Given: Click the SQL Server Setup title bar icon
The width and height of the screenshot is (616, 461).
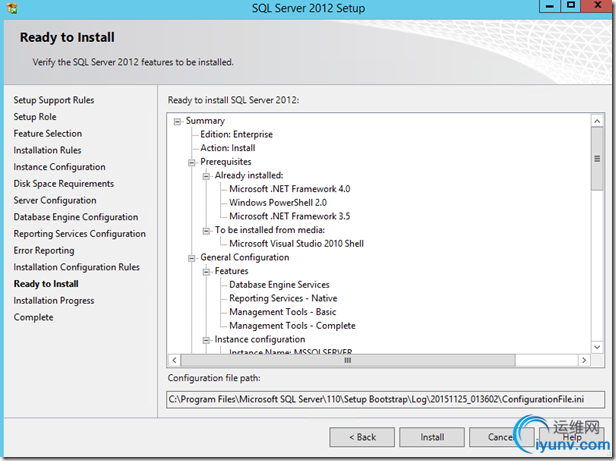Looking at the screenshot, I should tap(12, 7).
